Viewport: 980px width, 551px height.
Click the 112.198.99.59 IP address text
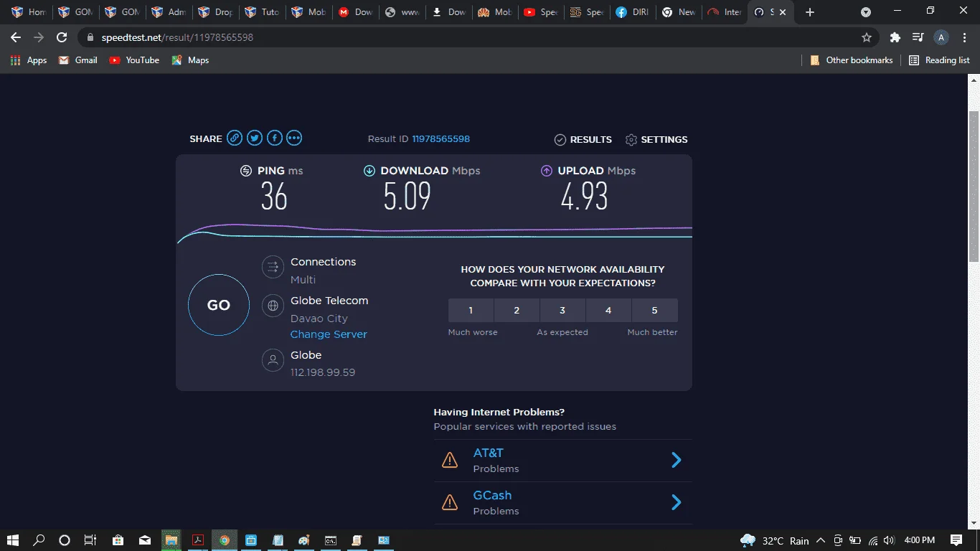[x=323, y=372]
